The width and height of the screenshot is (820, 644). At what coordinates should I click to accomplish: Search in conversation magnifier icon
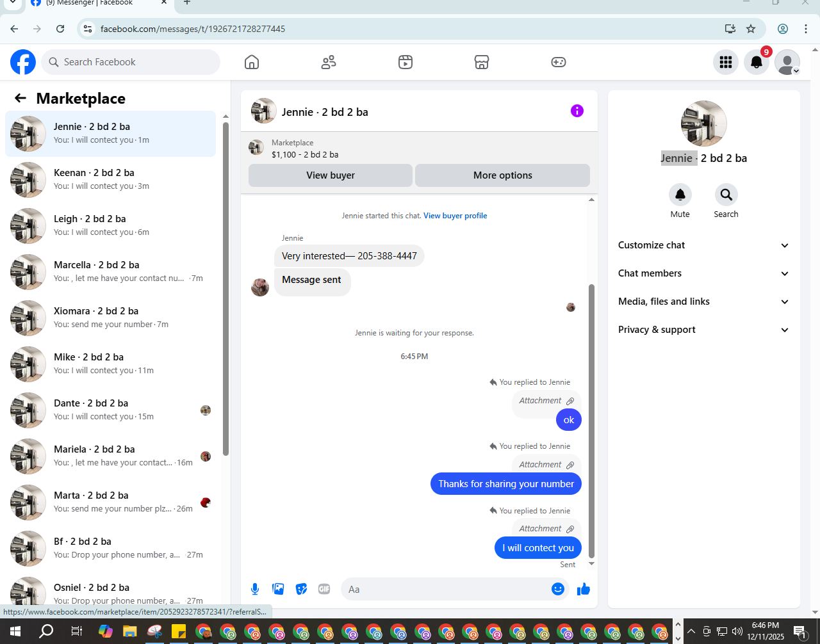pos(726,195)
